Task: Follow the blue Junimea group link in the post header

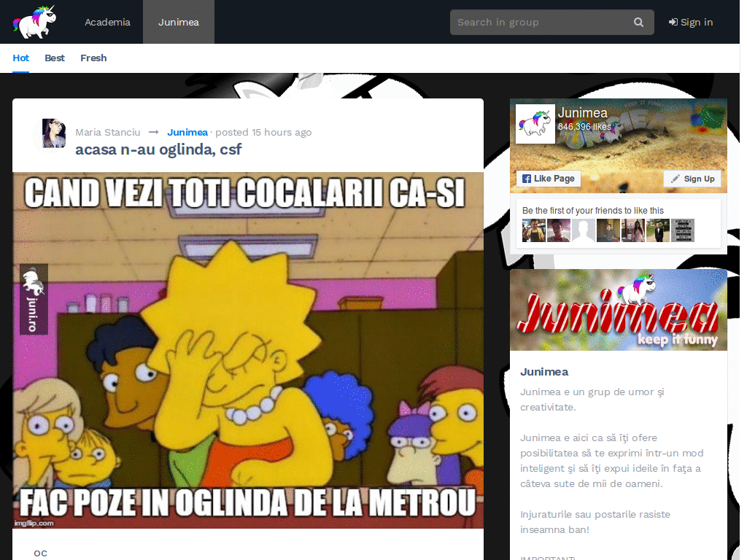Action: [x=187, y=133]
